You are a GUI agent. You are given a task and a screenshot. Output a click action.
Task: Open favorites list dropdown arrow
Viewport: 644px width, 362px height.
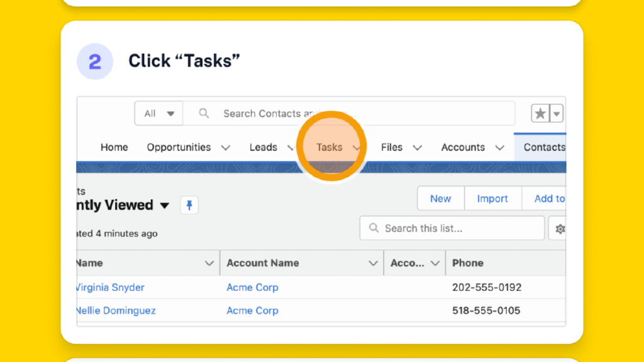point(557,114)
